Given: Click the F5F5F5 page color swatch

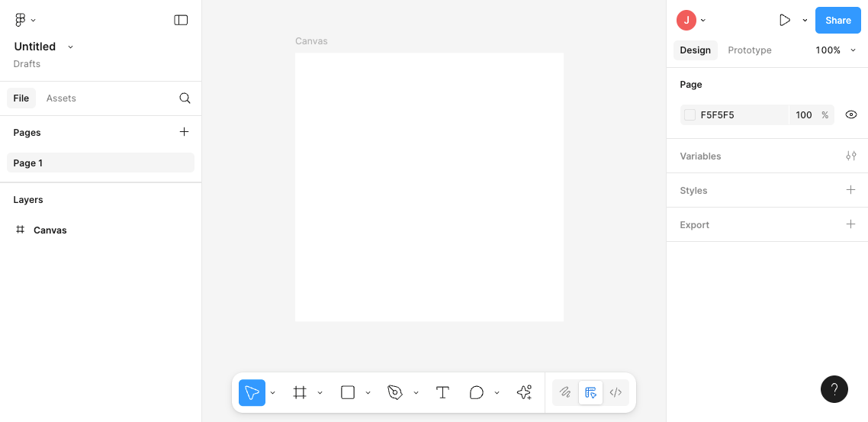Looking at the screenshot, I should point(690,115).
